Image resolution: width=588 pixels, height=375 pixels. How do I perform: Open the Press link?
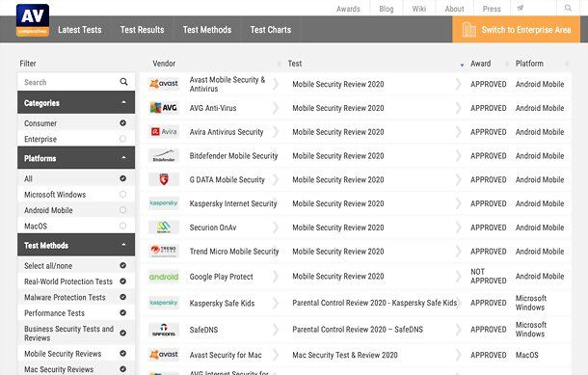pyautogui.click(x=492, y=9)
